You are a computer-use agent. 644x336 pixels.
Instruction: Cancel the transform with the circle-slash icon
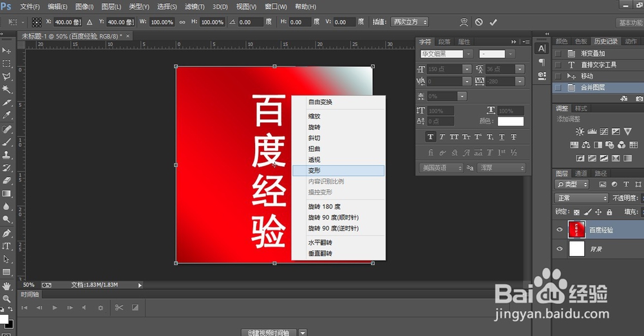[479, 22]
